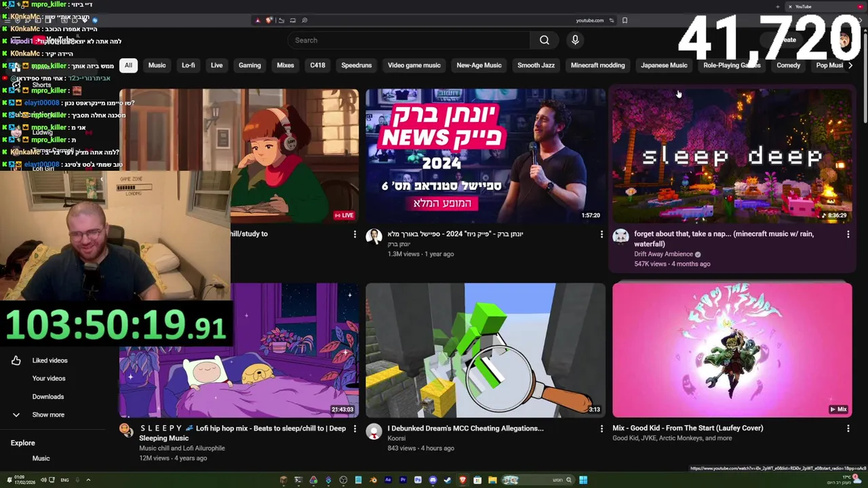Filter feed by Music chip

pyautogui.click(x=157, y=66)
